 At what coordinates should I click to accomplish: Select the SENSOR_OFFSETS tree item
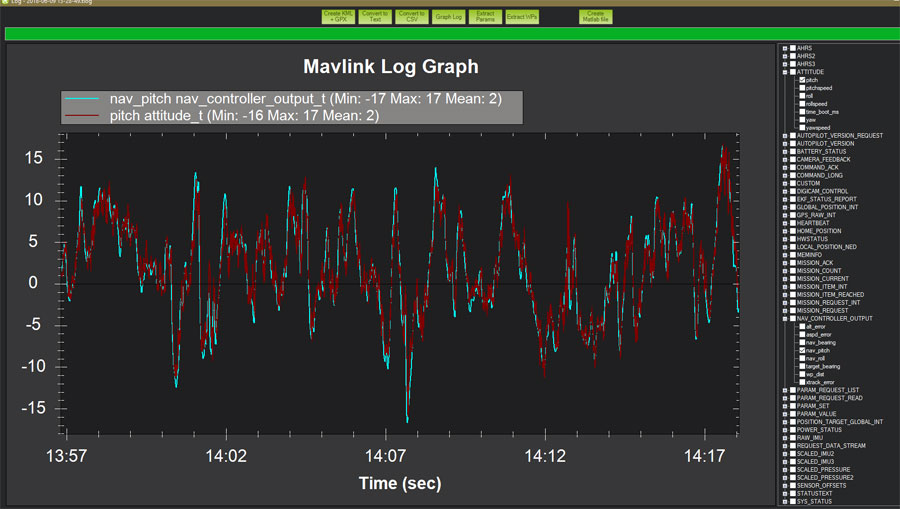[x=821, y=485]
